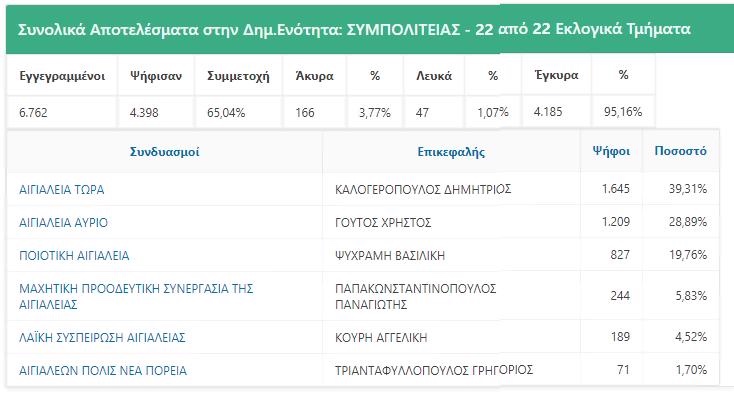Click the green ΣΥΜΠΟΛΙΤΕΙΑΣ results header banner
The height and width of the screenshot is (399, 734).
pyautogui.click(x=370, y=29)
